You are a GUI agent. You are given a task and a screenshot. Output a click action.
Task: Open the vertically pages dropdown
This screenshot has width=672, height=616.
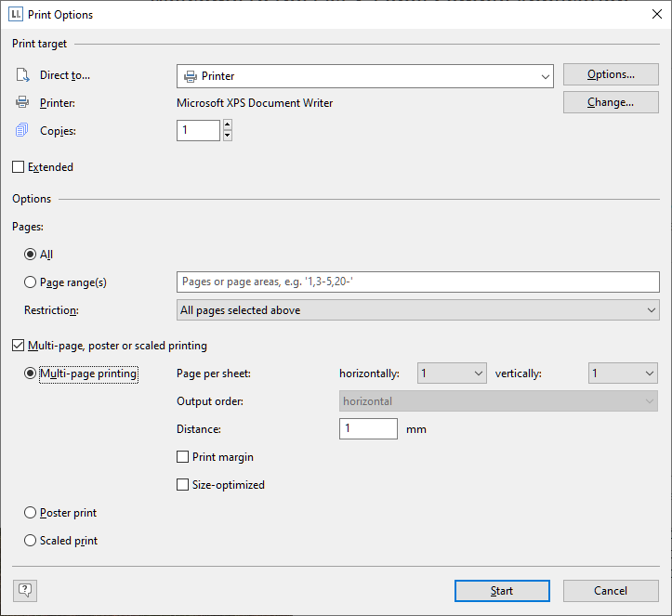tap(623, 374)
